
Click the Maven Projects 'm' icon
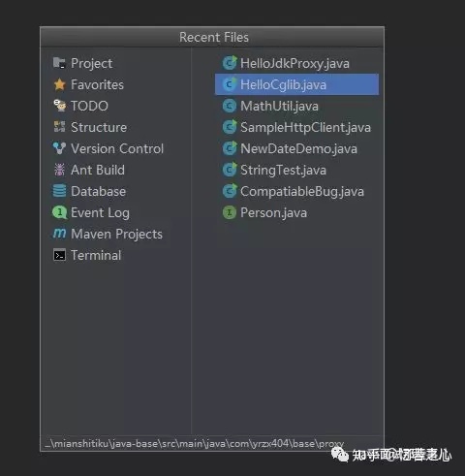(59, 234)
